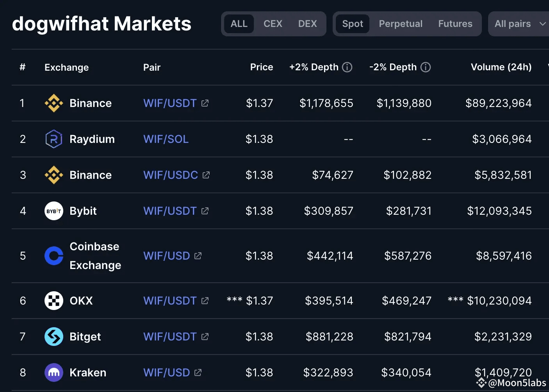Sort table by Price column header

coord(261,67)
